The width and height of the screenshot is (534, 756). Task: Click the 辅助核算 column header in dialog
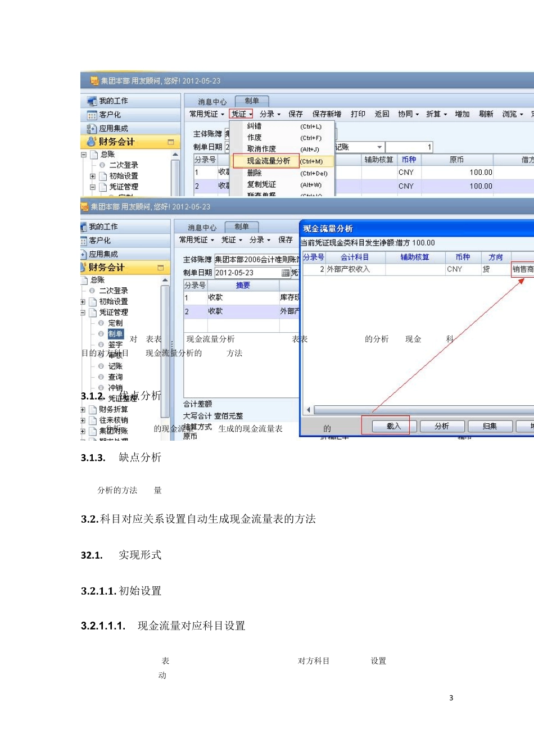[415, 257]
